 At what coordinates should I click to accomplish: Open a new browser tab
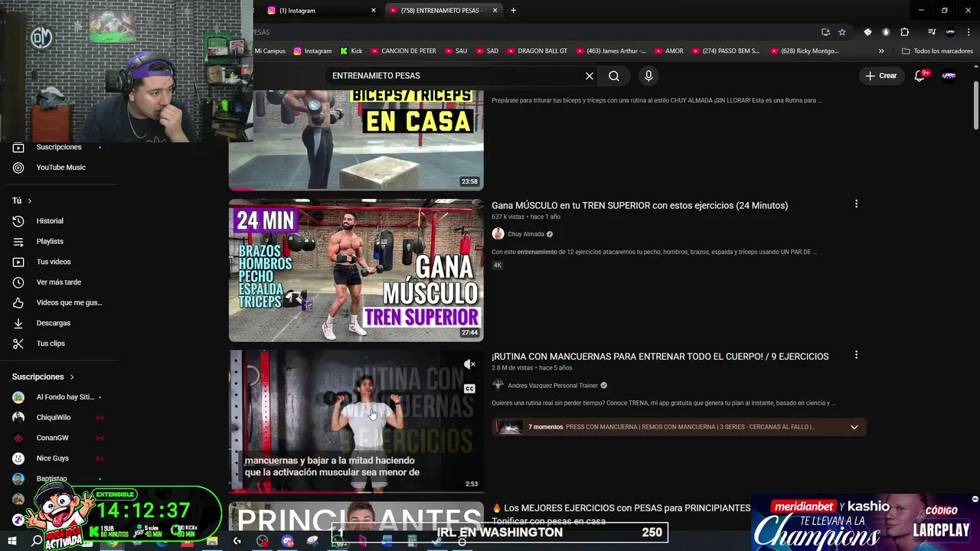pyautogui.click(x=513, y=11)
